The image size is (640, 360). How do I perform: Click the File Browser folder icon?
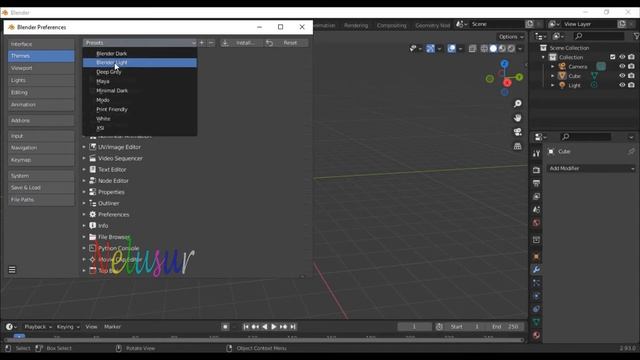(x=93, y=237)
